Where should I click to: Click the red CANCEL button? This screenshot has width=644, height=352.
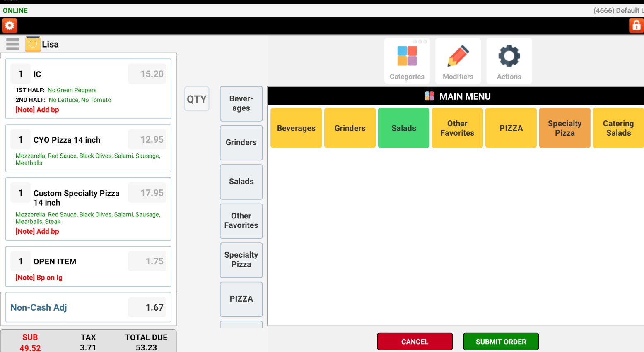(415, 342)
